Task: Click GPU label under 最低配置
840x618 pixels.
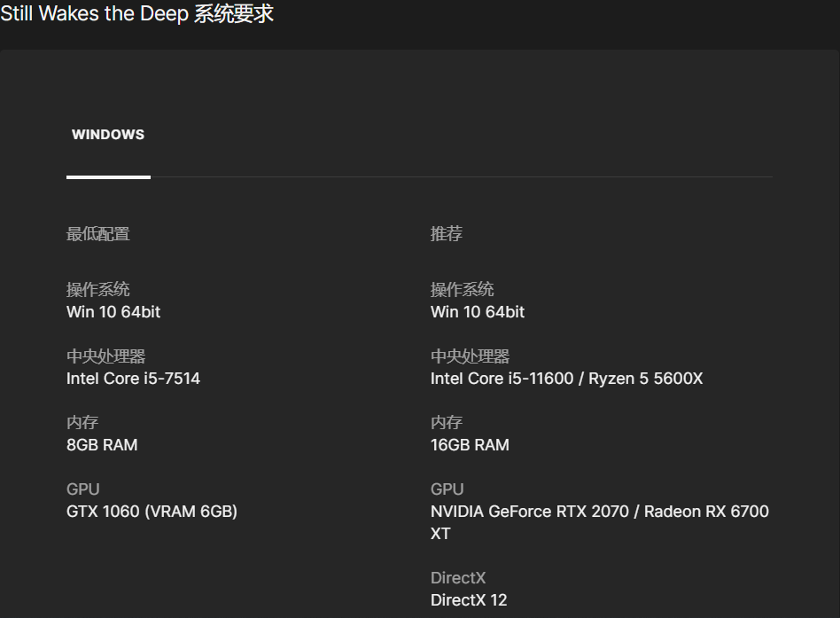Action: pos(83,489)
